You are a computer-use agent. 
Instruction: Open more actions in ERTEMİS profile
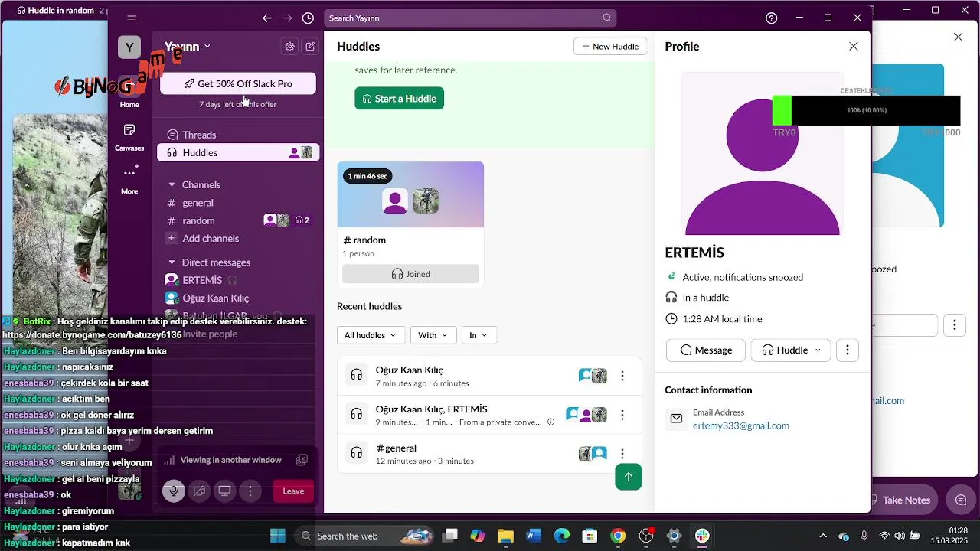pos(847,350)
